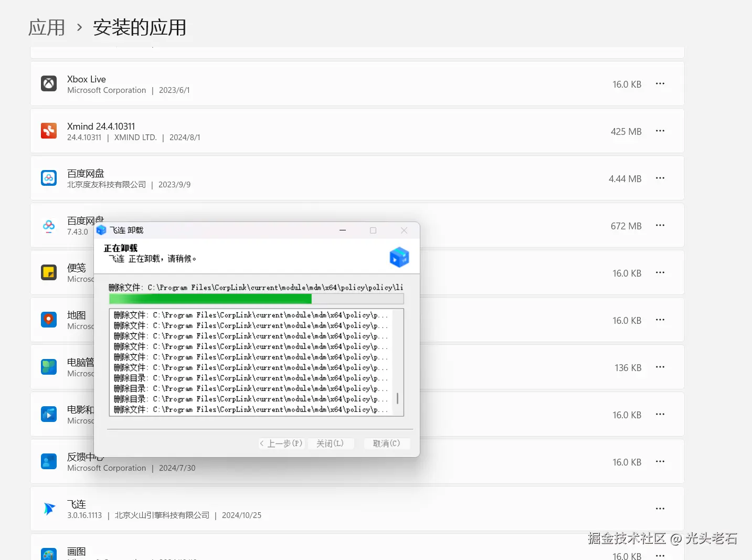Click the current 删除文件 status path line
Screen dimensions: 752x560
pyautogui.click(x=256, y=288)
